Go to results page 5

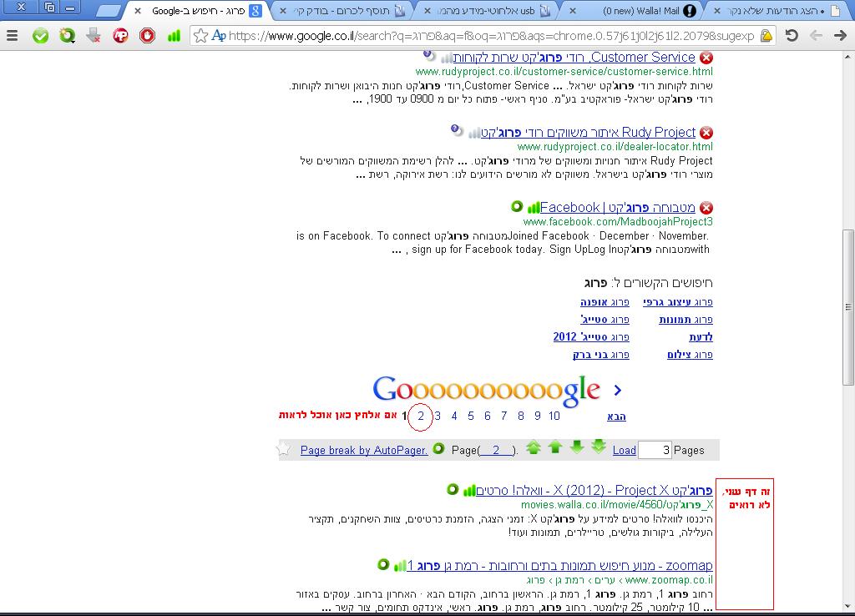point(471,416)
